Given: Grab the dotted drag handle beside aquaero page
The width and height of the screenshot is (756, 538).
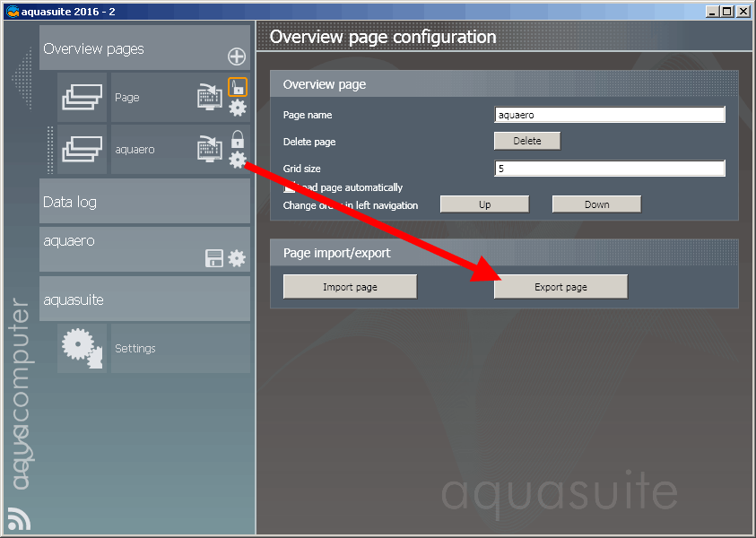Looking at the screenshot, I should point(49,150).
